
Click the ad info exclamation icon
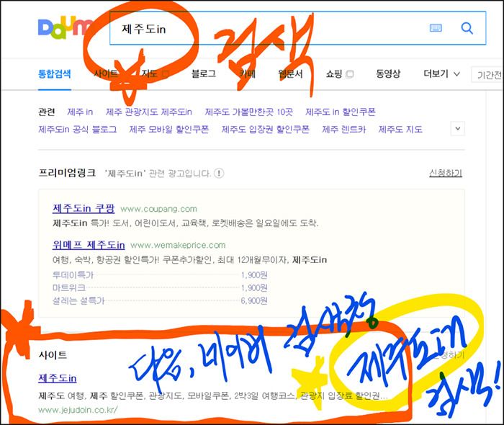(219, 174)
